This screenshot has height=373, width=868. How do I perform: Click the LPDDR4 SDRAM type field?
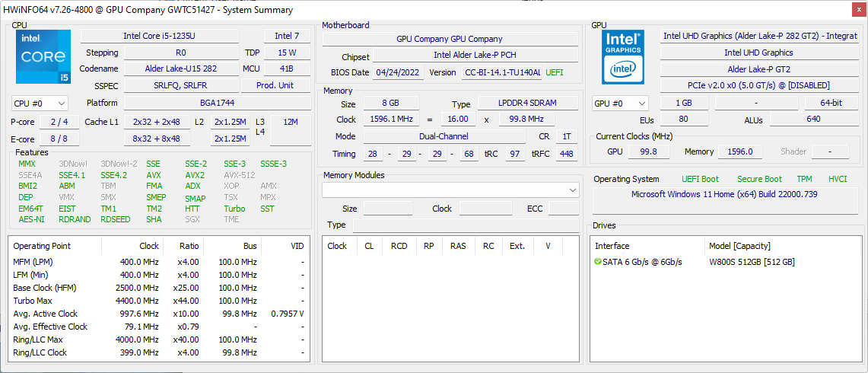(527, 104)
